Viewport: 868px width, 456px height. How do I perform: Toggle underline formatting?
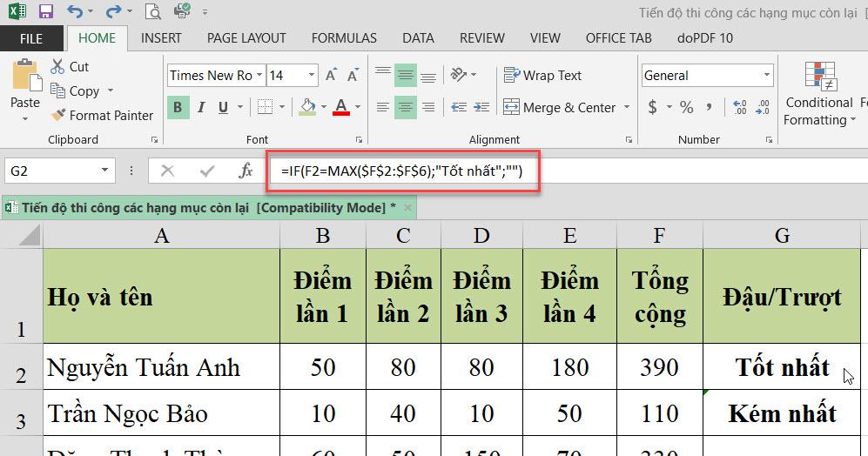pyautogui.click(x=223, y=107)
